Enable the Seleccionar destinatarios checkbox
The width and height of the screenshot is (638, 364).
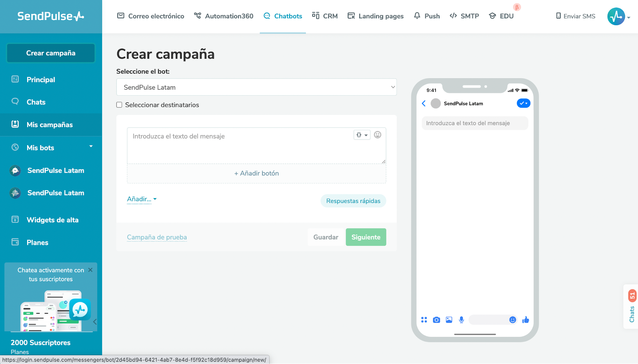point(119,105)
